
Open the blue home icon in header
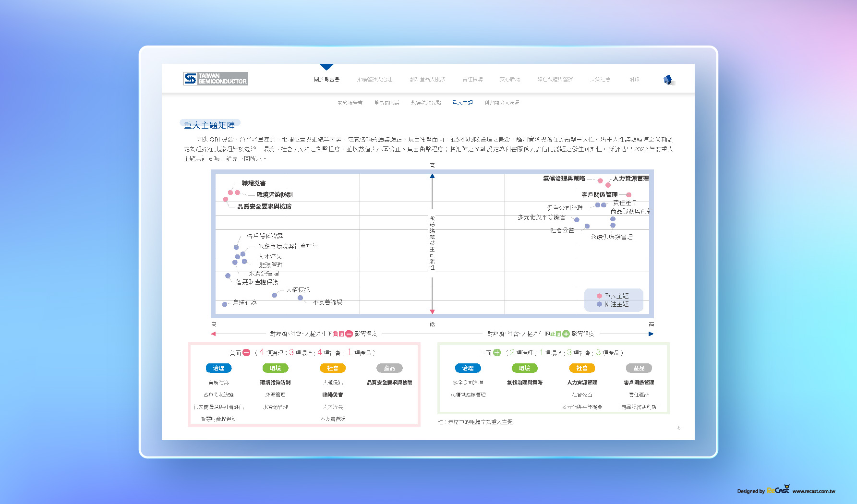(x=668, y=80)
